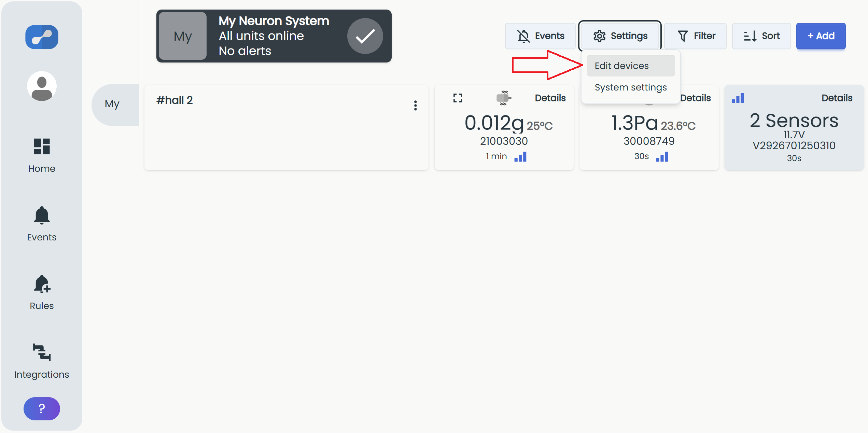Viewport: 868px width, 433px height.
Task: Click the fullscreen icon on vibration card
Action: coord(458,98)
